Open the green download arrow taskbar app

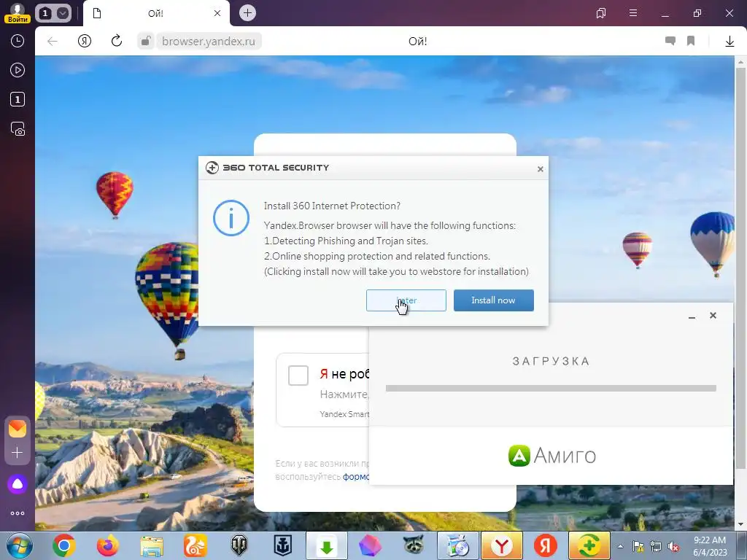pos(327,545)
